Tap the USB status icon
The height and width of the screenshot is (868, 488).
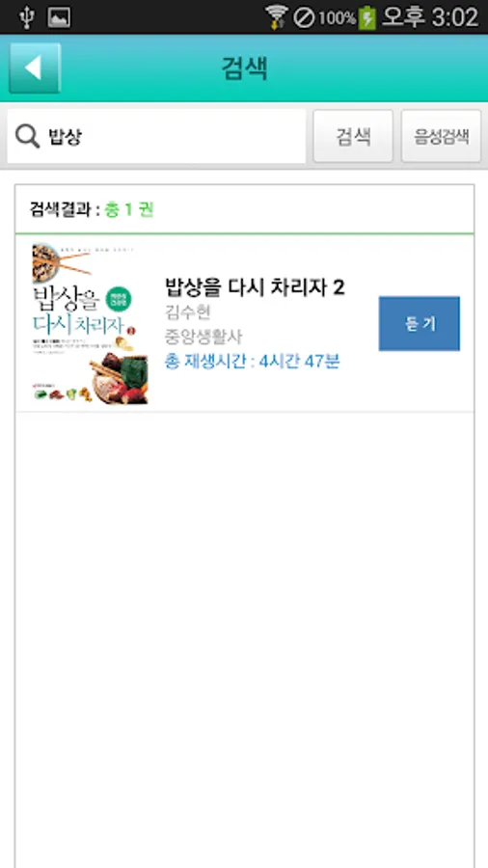(x=25, y=17)
